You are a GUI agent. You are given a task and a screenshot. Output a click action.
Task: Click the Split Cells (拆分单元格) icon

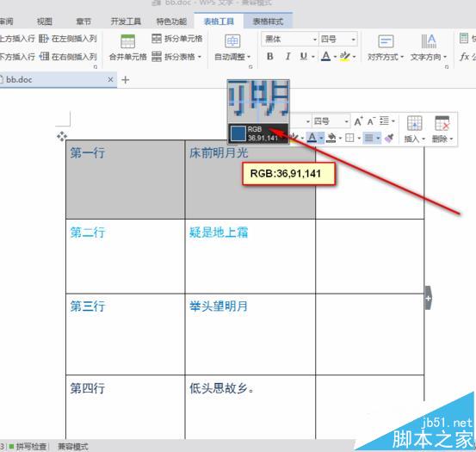click(157, 39)
